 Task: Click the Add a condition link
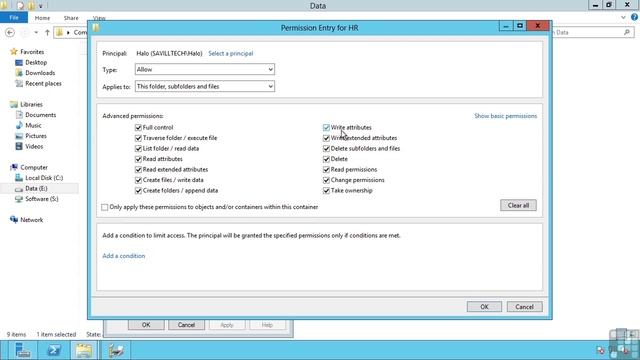click(x=124, y=256)
